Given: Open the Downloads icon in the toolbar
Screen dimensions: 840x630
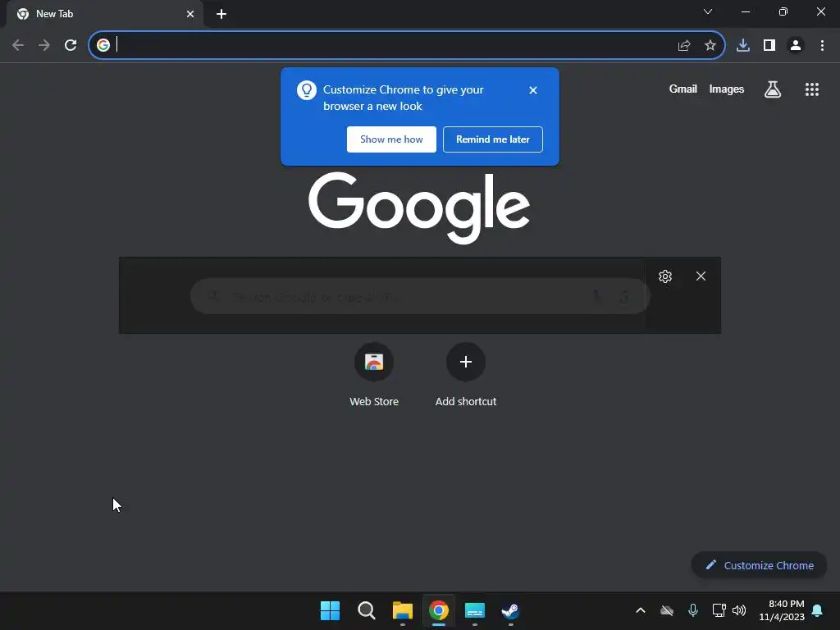Looking at the screenshot, I should (743, 46).
